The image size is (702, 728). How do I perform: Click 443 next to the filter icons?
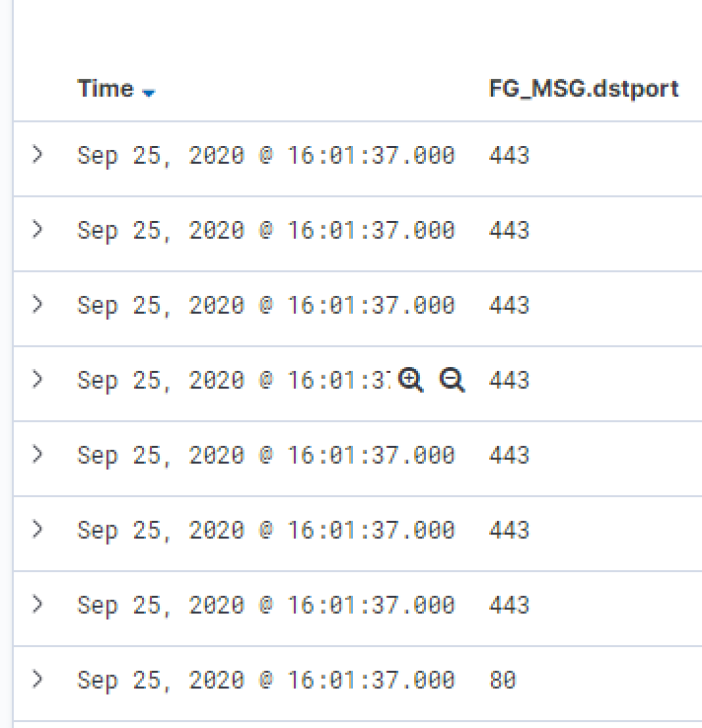(509, 380)
